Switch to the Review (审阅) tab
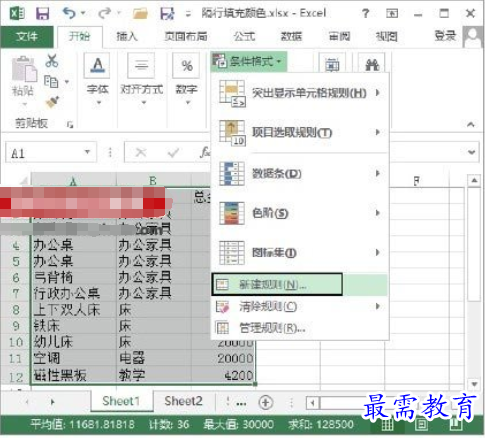The width and height of the screenshot is (485, 438). (339, 36)
